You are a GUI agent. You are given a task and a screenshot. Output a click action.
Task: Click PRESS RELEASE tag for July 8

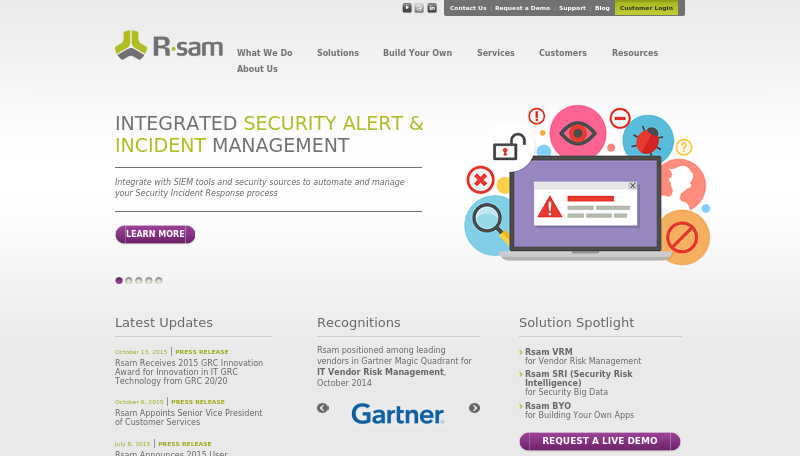185,444
